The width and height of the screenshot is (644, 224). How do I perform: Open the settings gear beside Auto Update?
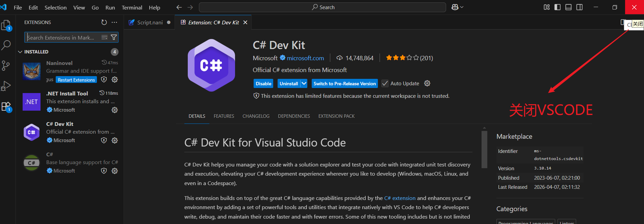click(x=427, y=83)
